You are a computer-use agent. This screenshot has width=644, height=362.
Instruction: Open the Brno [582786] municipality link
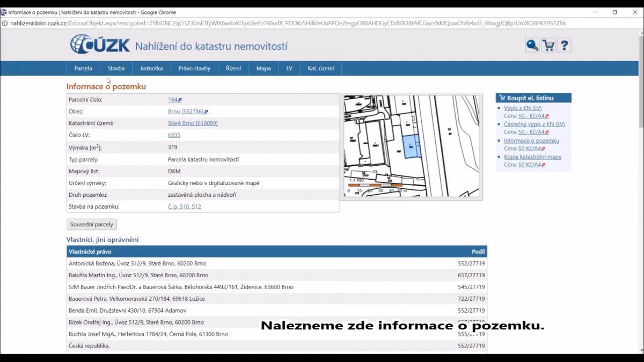coord(186,112)
